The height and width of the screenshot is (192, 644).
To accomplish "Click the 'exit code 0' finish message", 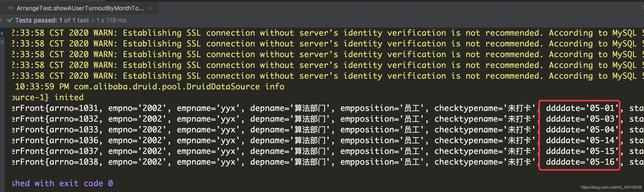I will point(62,183).
